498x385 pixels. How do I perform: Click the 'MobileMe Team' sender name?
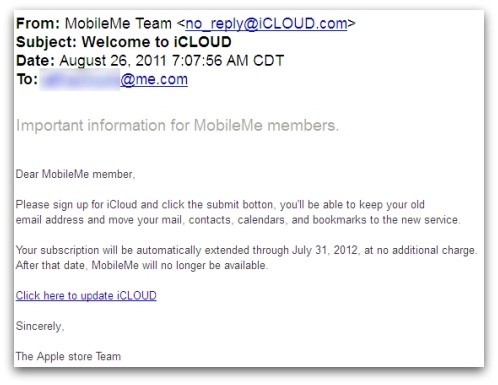(118, 24)
